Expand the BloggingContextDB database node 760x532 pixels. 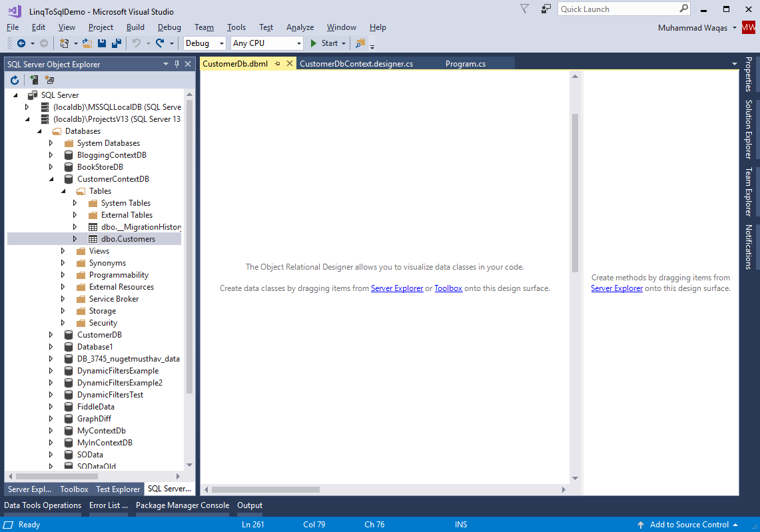click(51, 155)
